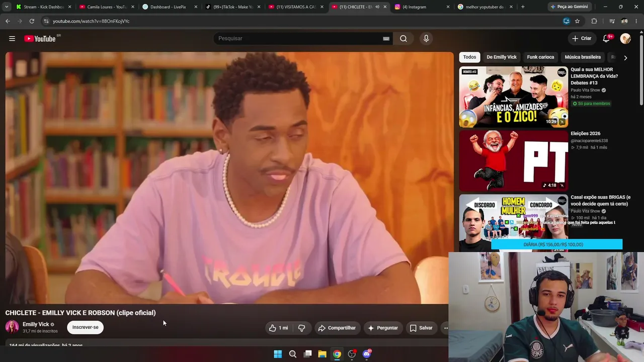The height and width of the screenshot is (362, 644).
Task: Click the '@inacioparente6338' channel name
Action: (x=589, y=141)
